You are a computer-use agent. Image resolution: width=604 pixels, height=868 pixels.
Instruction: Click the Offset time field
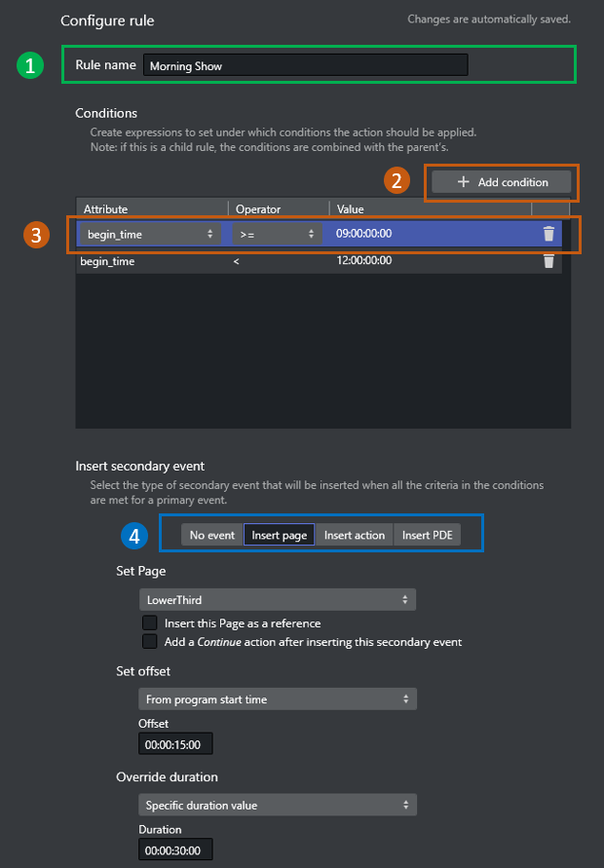point(175,744)
